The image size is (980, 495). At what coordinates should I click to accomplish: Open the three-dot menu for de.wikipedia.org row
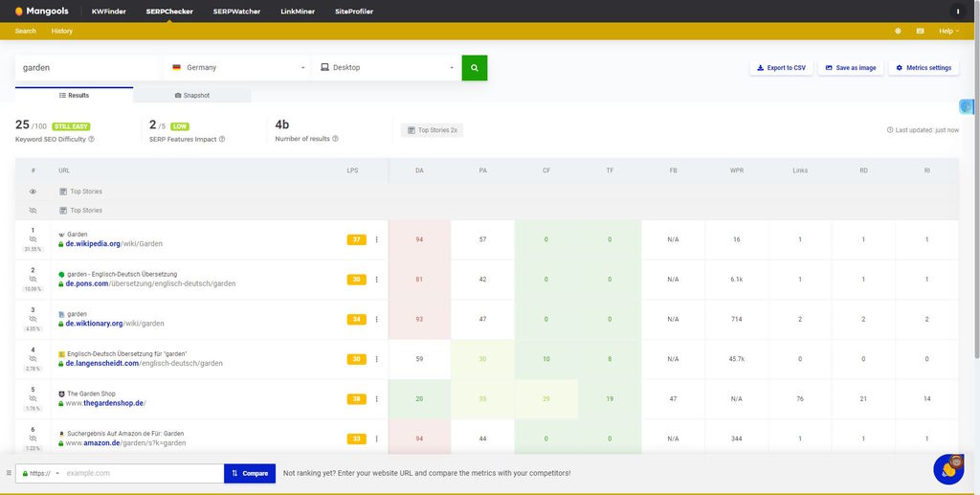pos(376,239)
